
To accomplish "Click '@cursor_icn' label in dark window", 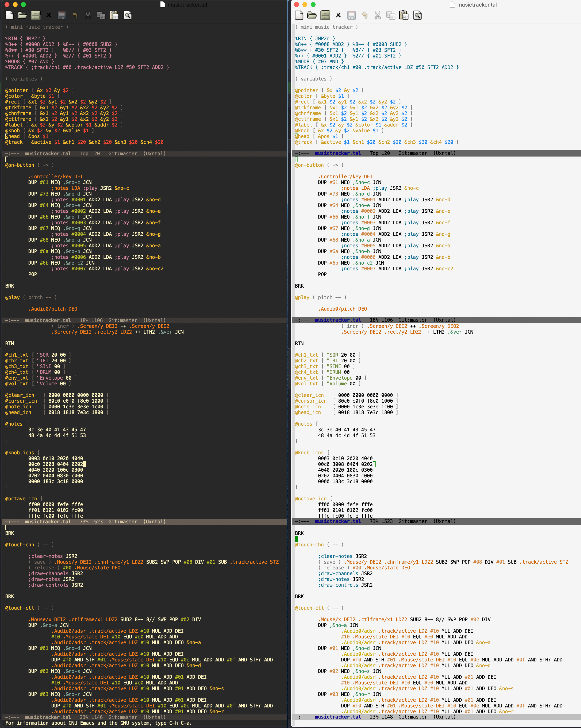I will pos(21,401).
